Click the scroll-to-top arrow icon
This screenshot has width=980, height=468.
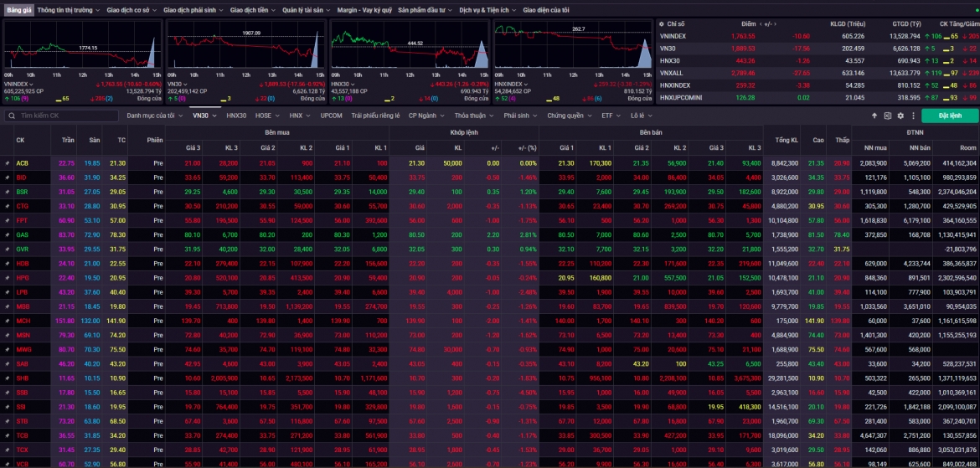pyautogui.click(x=874, y=116)
